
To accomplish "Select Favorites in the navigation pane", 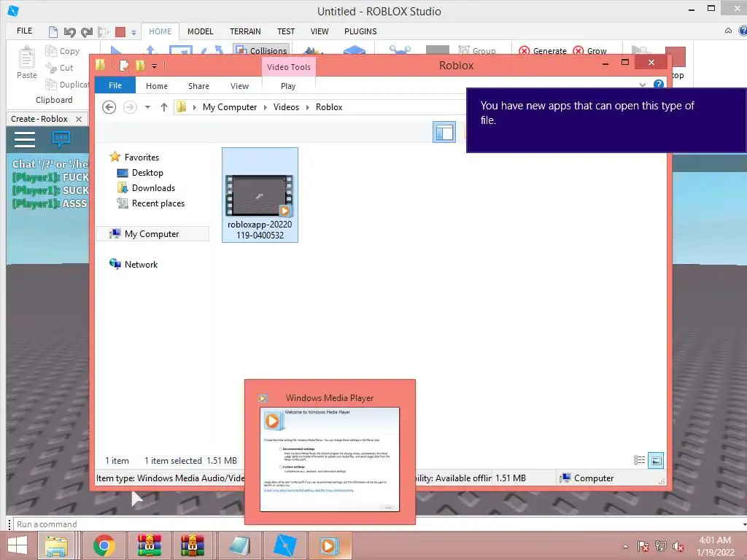I will [142, 157].
